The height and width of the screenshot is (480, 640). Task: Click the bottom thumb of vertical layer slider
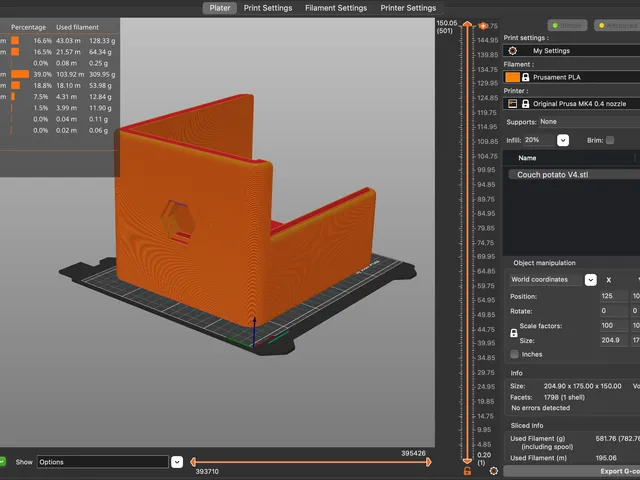click(467, 461)
